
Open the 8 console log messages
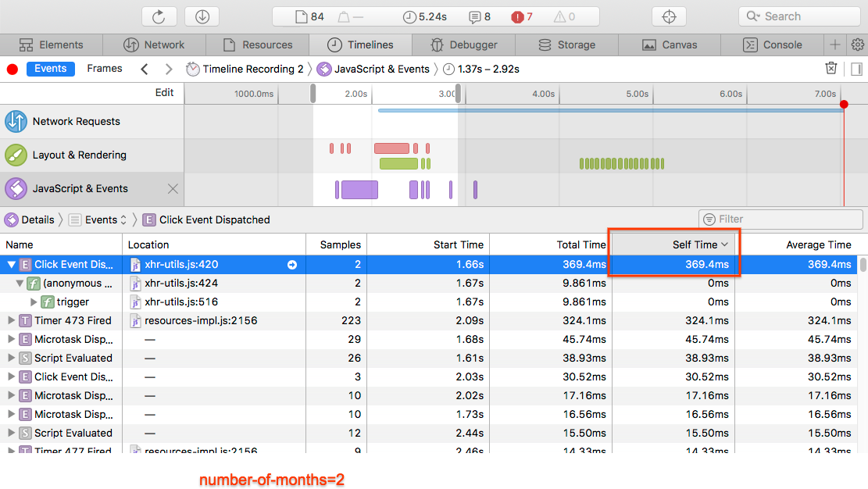(480, 16)
